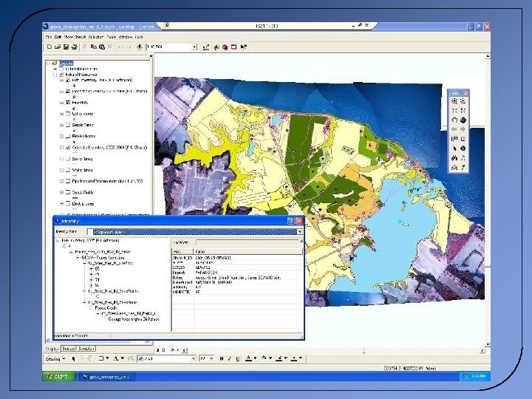Select the Measure tool in Tools palette
Image resolution: width=532 pixels, height=399 pixels.
[x=454, y=168]
